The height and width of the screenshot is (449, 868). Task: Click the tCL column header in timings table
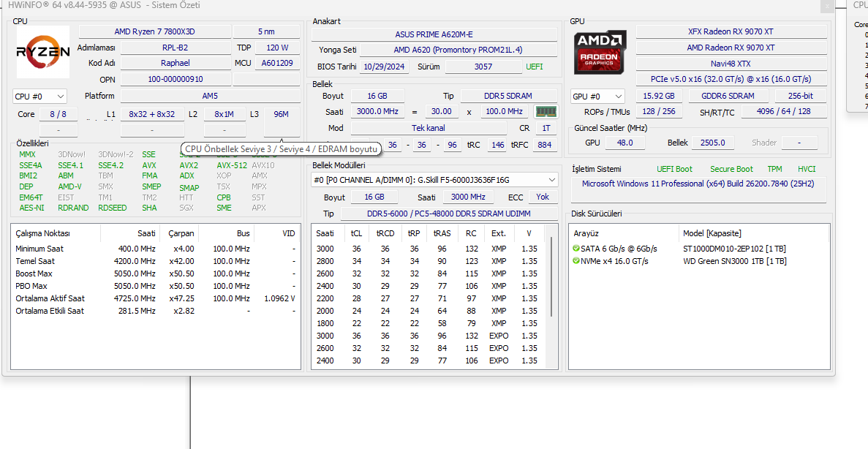coord(357,233)
